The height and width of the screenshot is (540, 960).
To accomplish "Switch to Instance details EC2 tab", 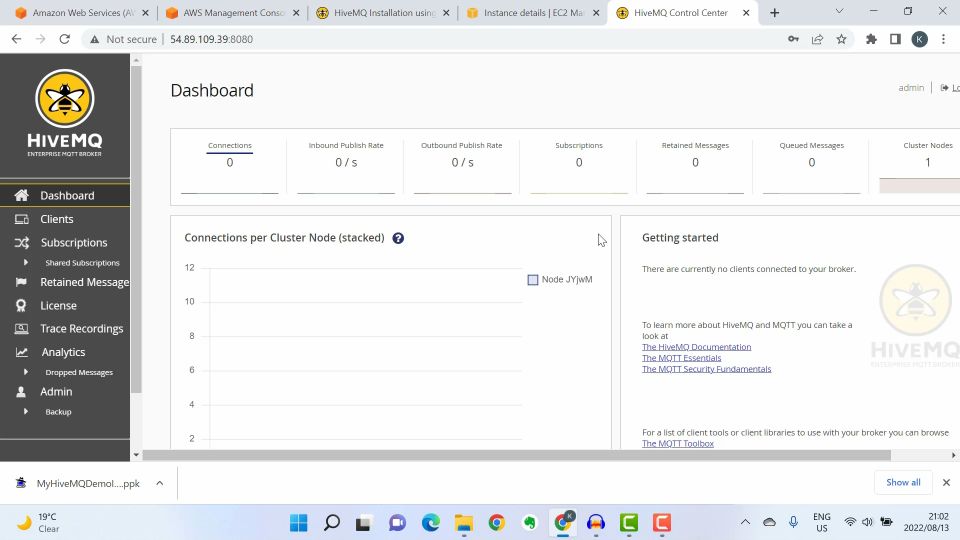I will (533, 13).
